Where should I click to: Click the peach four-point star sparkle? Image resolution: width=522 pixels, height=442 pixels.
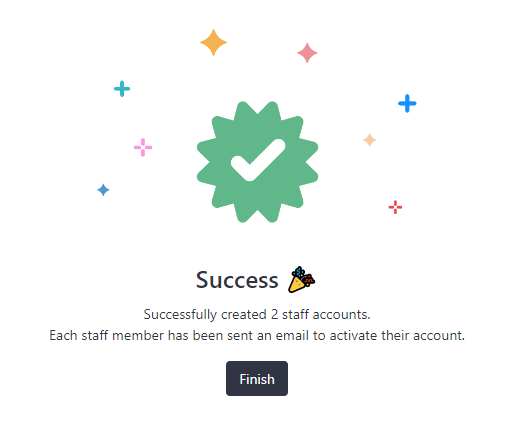click(370, 140)
